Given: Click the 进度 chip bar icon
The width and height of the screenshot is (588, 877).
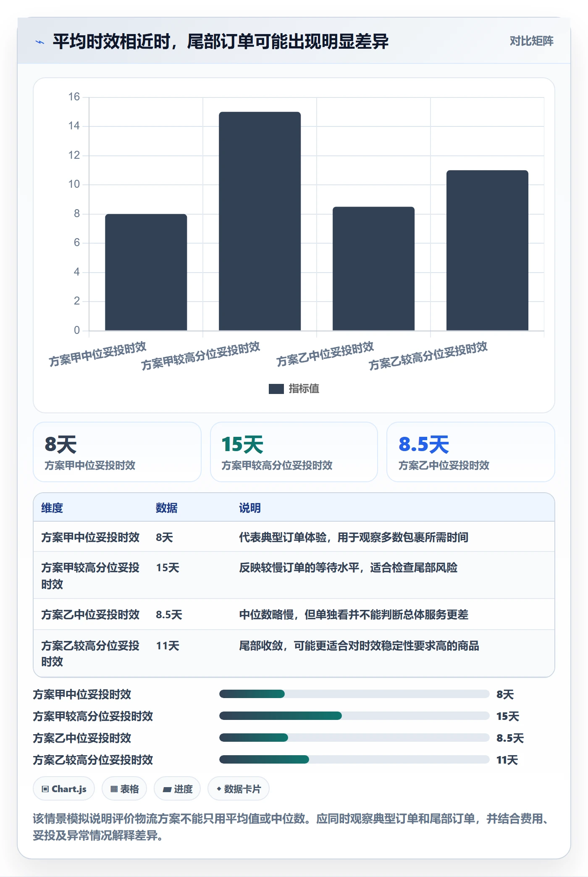Looking at the screenshot, I should [x=167, y=790].
